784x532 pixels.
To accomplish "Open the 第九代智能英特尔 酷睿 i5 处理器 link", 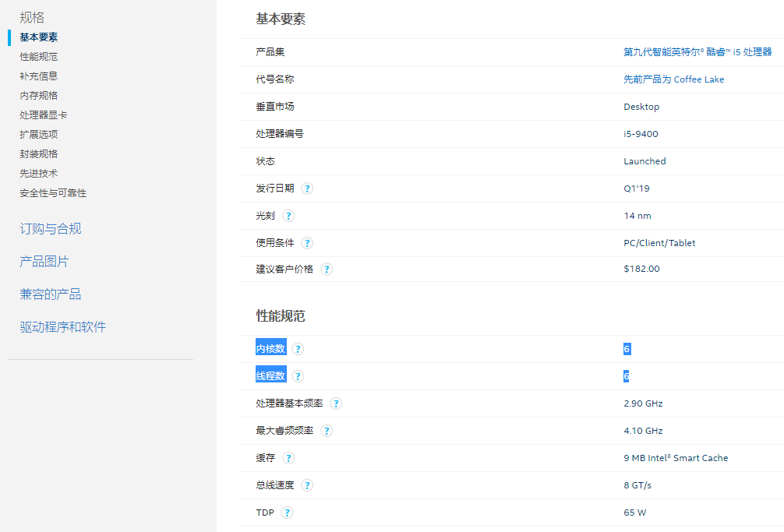I will coord(697,52).
